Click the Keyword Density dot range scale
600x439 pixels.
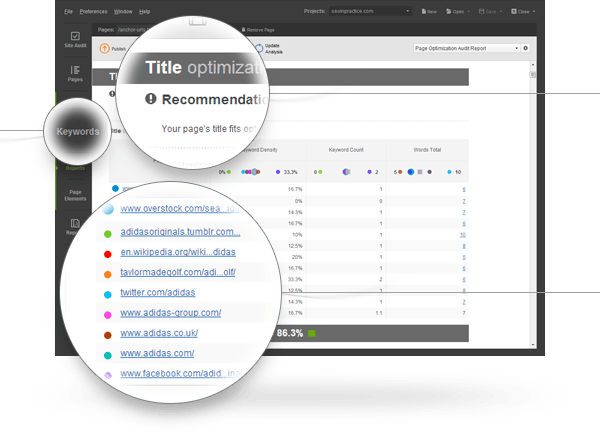[x=258, y=172]
